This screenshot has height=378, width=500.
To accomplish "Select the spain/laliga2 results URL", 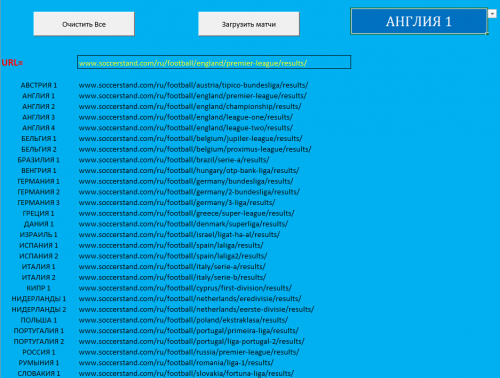I will click(173, 256).
